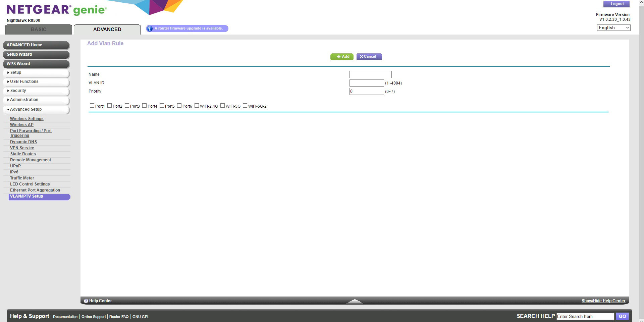Check the Port1 checkbox

[92, 106]
